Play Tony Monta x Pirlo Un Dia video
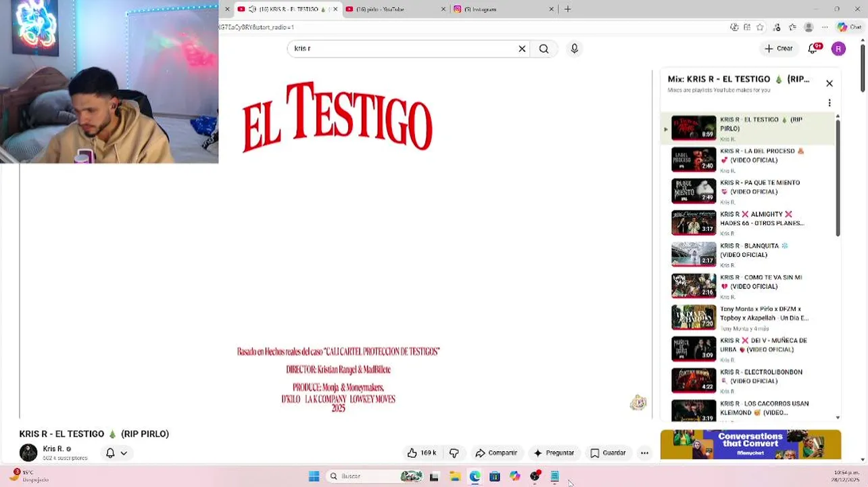Image resolution: width=868 pixels, height=487 pixels. click(x=749, y=318)
